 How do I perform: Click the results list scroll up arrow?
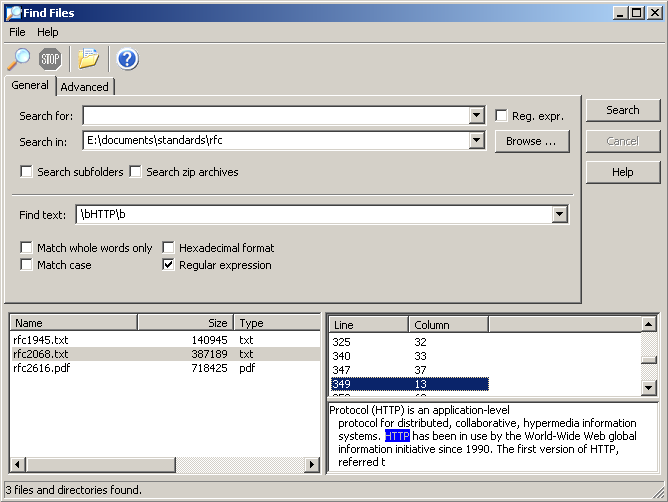pos(648,325)
